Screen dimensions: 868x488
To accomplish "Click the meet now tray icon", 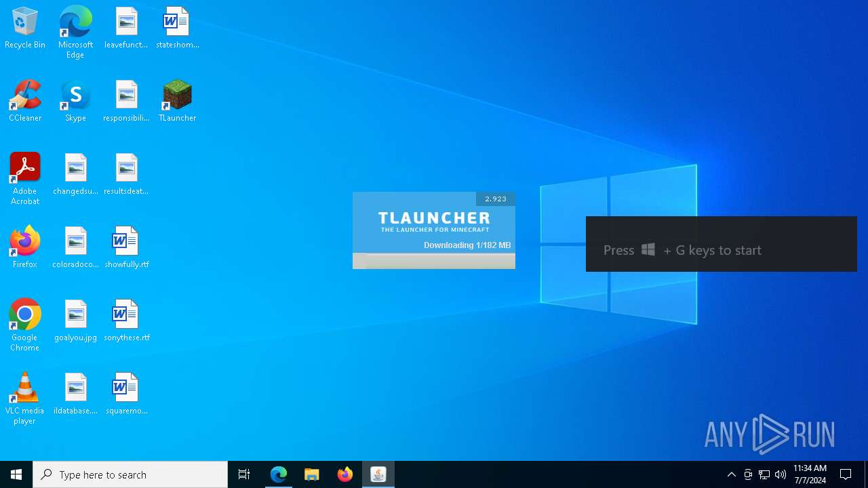I will tap(748, 474).
